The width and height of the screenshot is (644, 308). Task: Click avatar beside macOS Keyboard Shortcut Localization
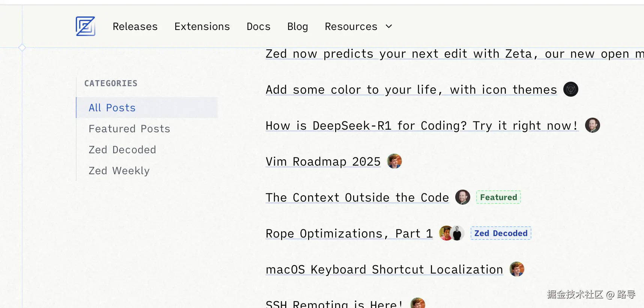516,269
